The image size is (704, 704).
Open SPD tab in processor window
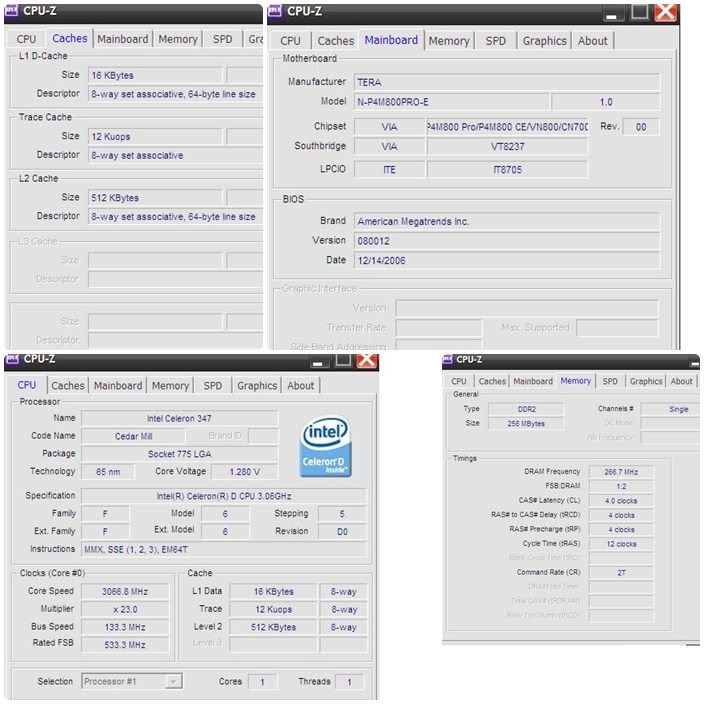point(212,386)
